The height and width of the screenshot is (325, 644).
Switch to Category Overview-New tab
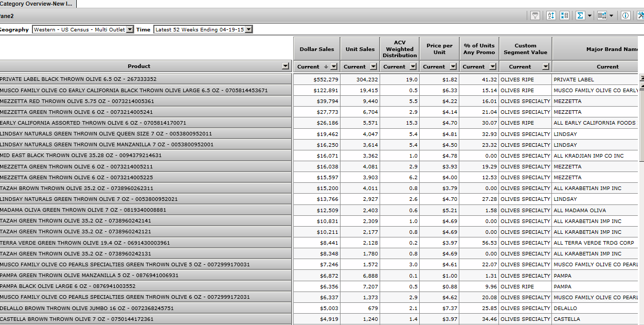point(37,4)
